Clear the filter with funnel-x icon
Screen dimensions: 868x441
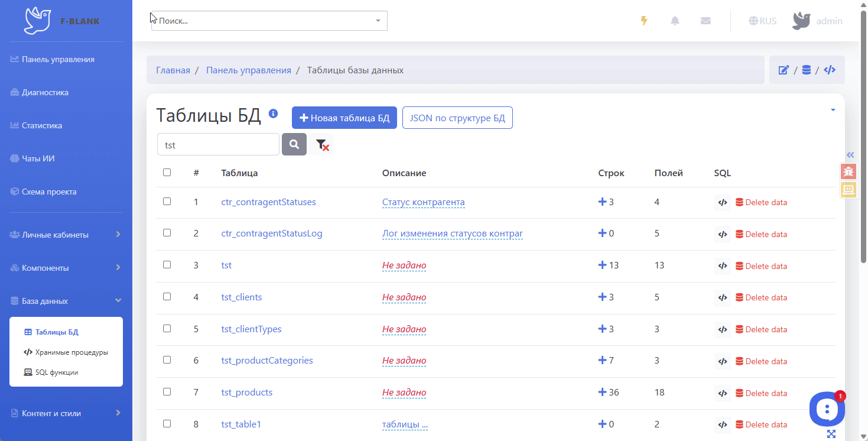pos(321,144)
